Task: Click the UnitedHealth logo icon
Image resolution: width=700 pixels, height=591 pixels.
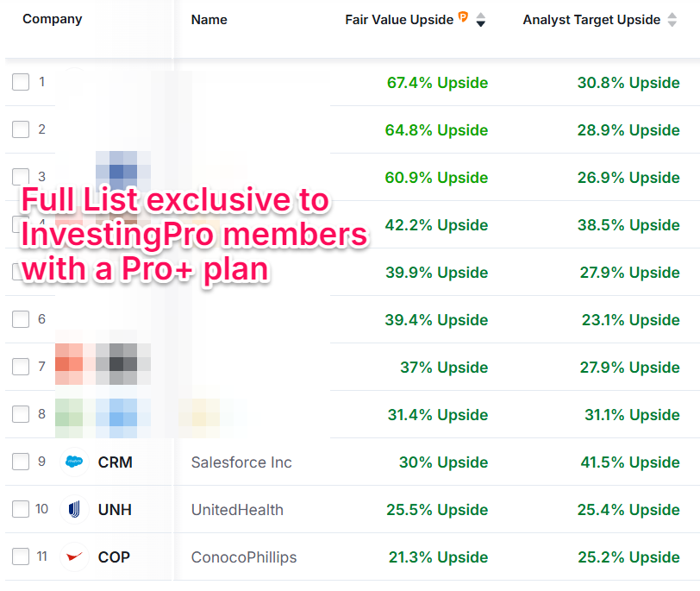Action: (x=73, y=509)
